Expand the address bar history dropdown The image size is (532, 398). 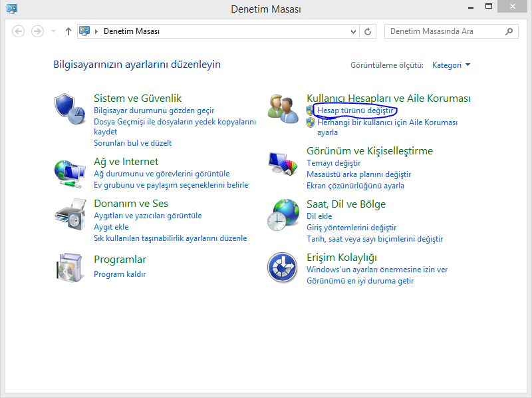(x=353, y=31)
